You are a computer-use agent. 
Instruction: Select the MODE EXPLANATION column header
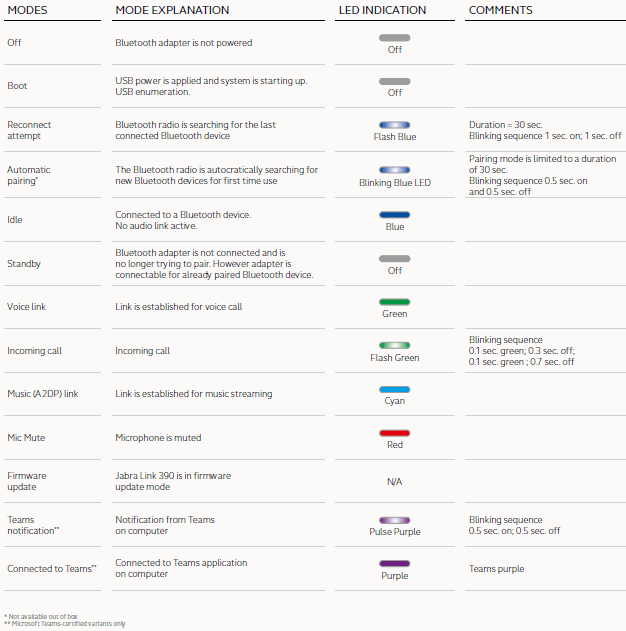click(172, 10)
